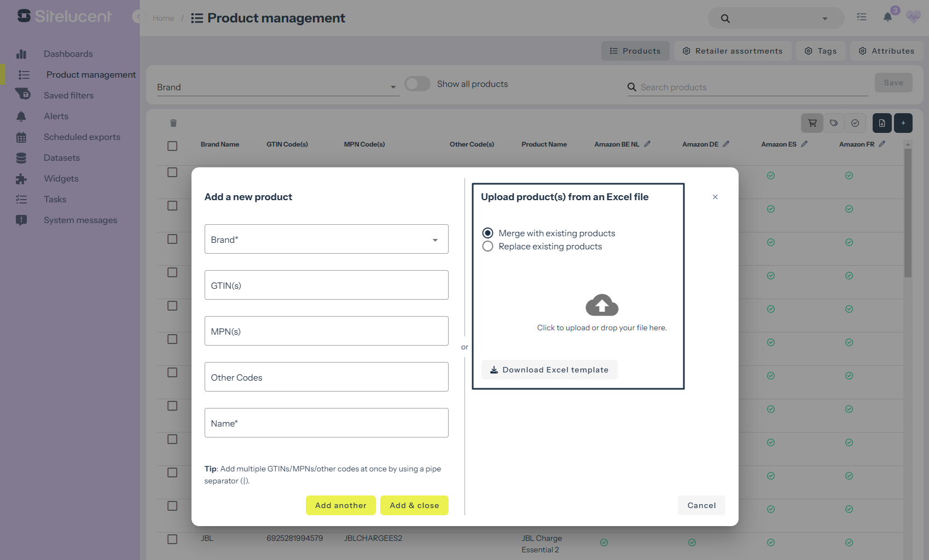This screenshot has width=929, height=560.
Task: Toggle Show all products switch
Action: point(417,84)
